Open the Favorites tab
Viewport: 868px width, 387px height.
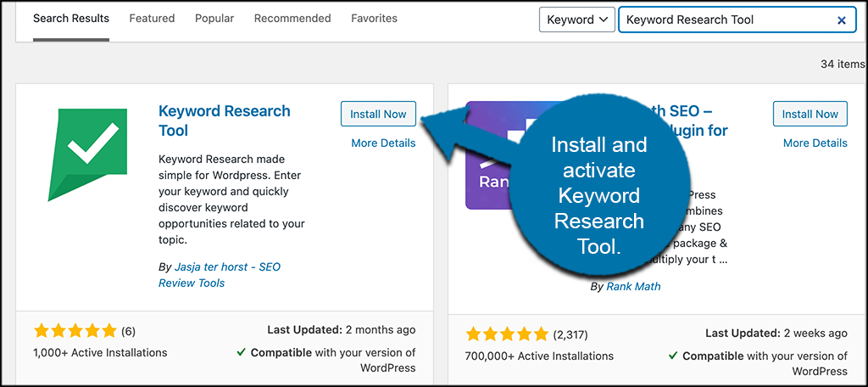click(374, 19)
